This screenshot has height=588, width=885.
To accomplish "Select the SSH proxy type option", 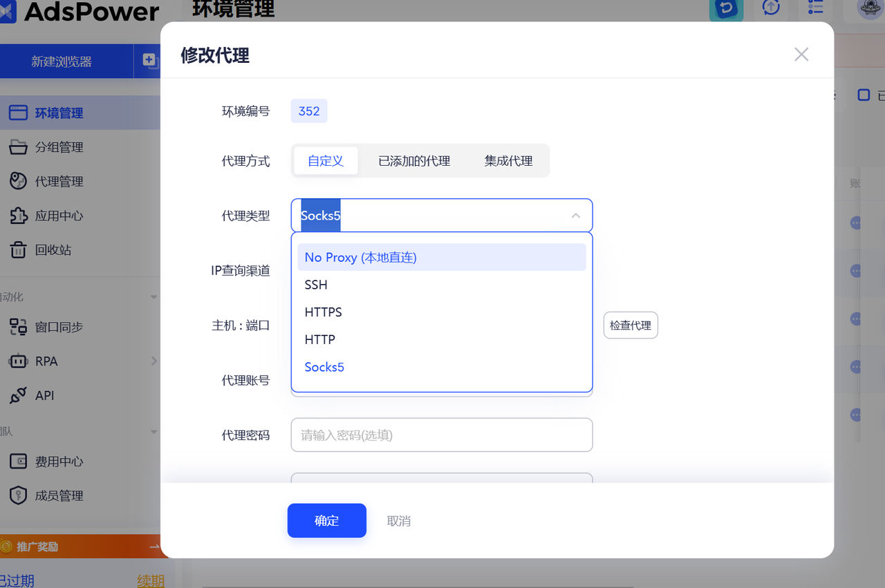I will click(x=315, y=284).
